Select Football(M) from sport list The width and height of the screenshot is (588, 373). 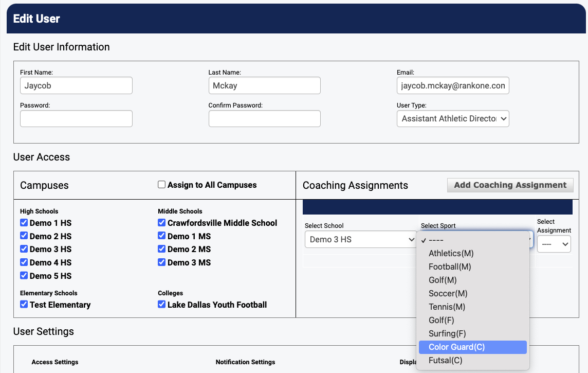(472, 267)
